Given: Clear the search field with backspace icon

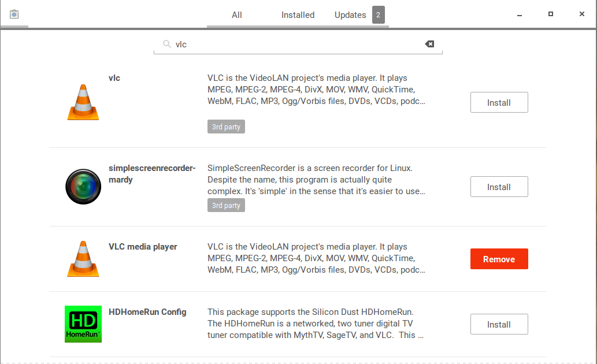Looking at the screenshot, I should (x=429, y=44).
